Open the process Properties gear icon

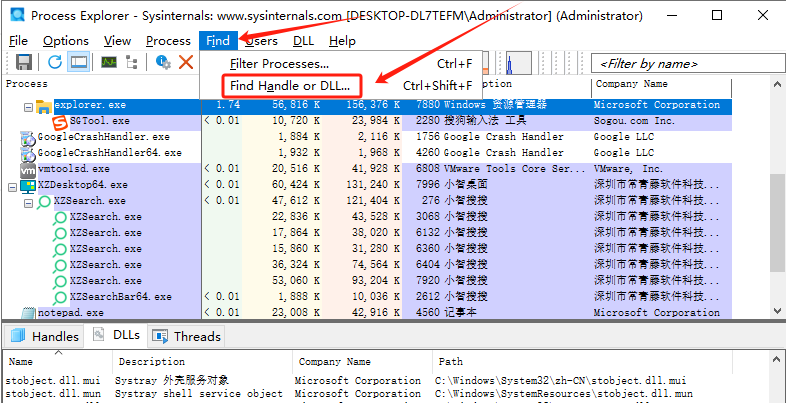[x=163, y=63]
